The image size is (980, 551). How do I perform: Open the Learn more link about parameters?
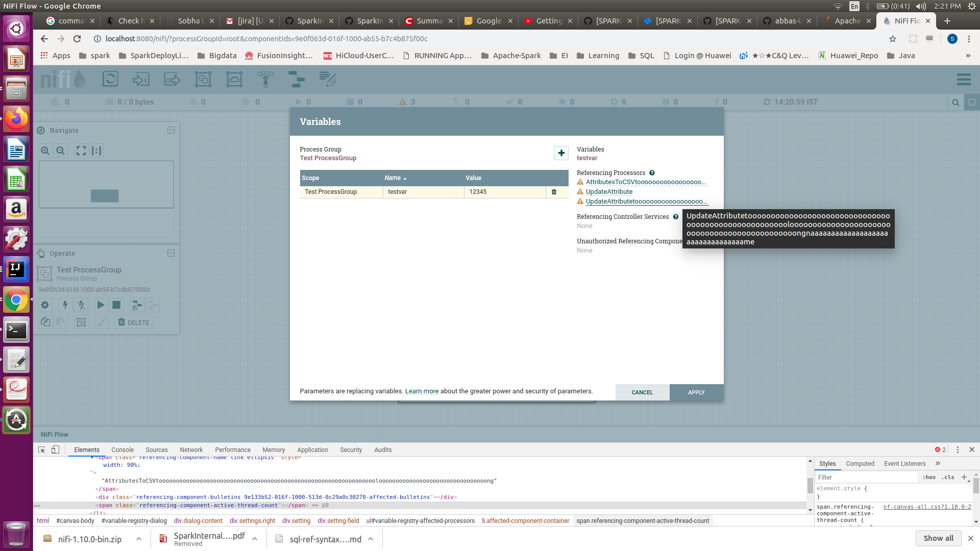422,391
